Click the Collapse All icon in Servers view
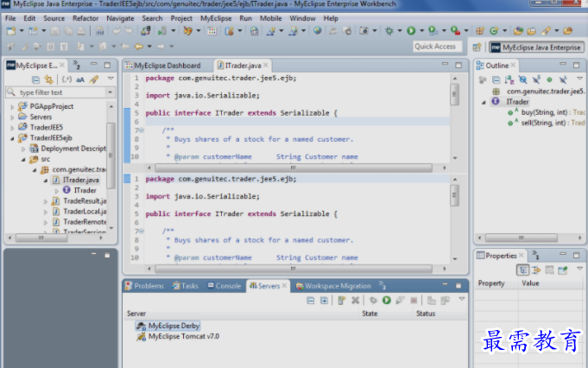Screen dimensions: 588x368 [311, 301]
